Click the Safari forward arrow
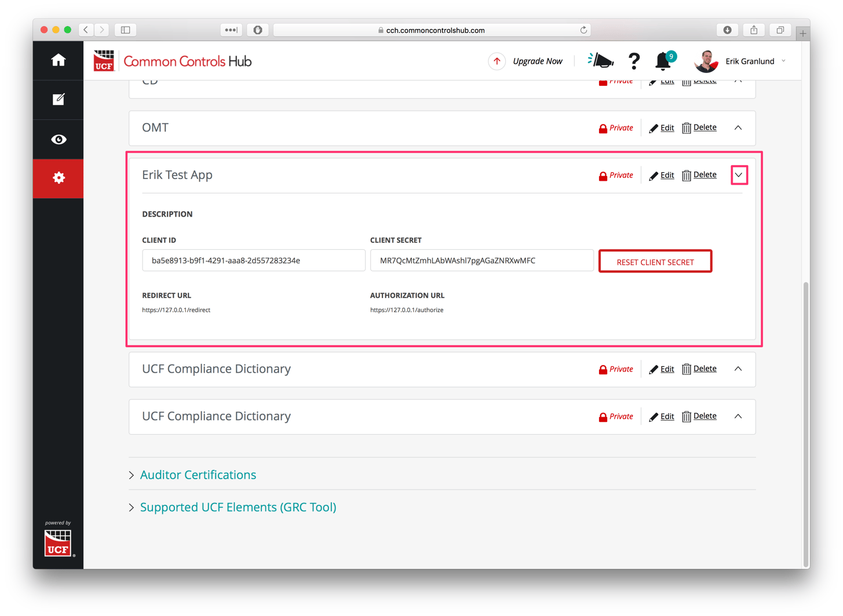Screen dimensions: 843x616 [x=101, y=30]
